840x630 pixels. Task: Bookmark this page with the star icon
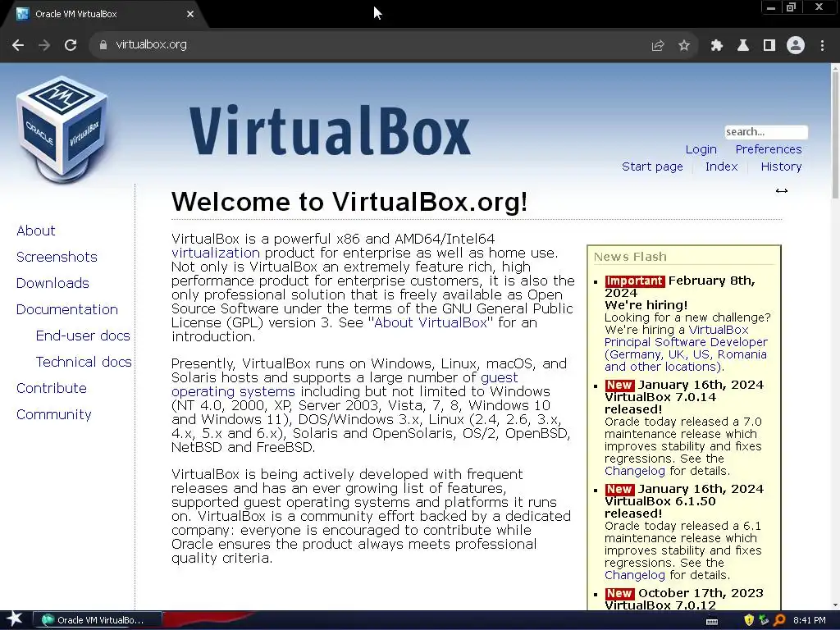pos(683,46)
